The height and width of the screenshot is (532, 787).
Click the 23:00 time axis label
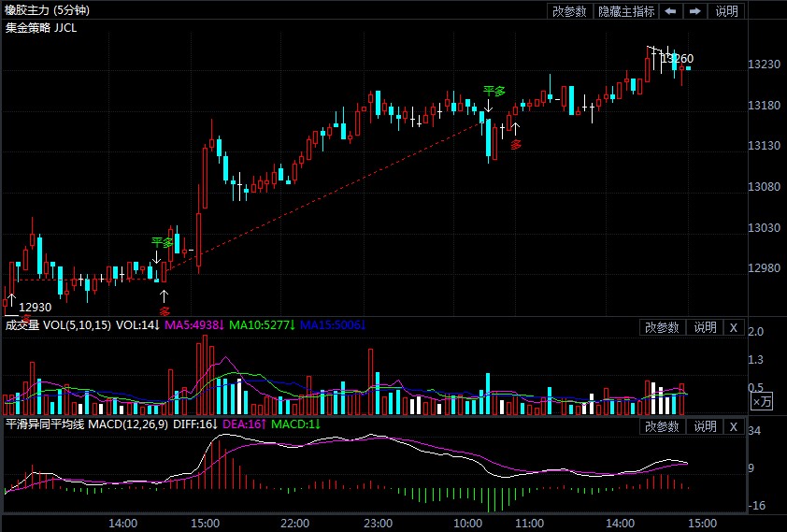[378, 524]
